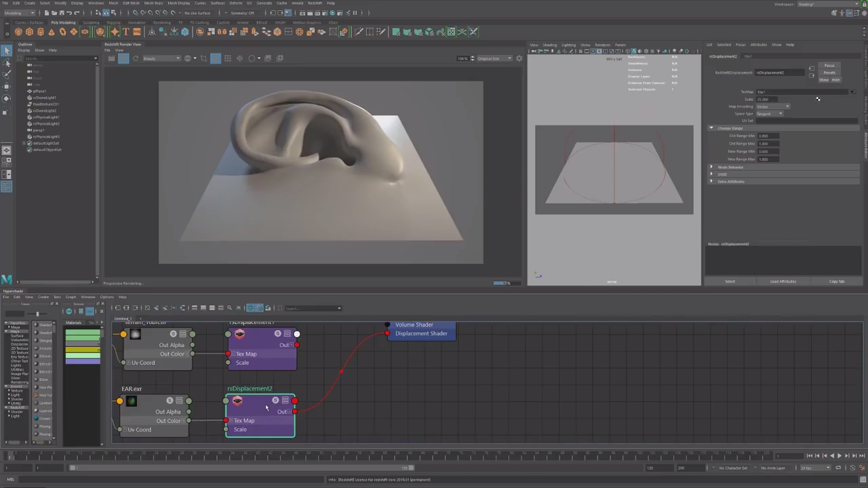Enable snap to grid
Image resolution: width=868 pixels, height=488 pixels.
click(x=134, y=12)
